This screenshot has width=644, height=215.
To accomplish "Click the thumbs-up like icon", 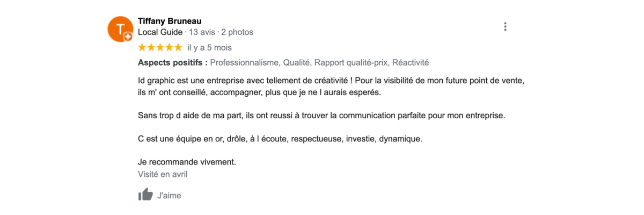I will (x=145, y=195).
